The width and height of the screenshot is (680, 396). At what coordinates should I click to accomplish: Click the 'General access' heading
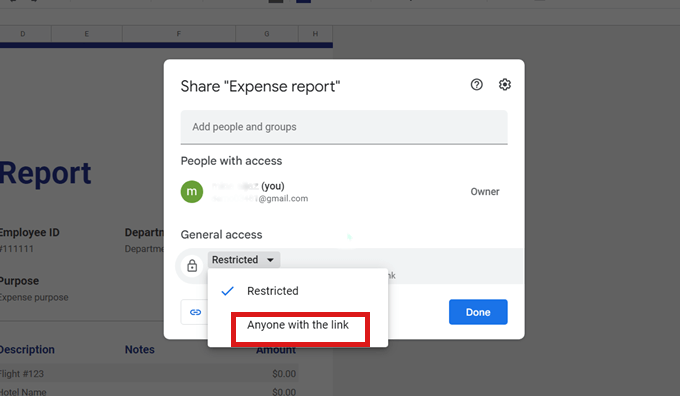(221, 235)
